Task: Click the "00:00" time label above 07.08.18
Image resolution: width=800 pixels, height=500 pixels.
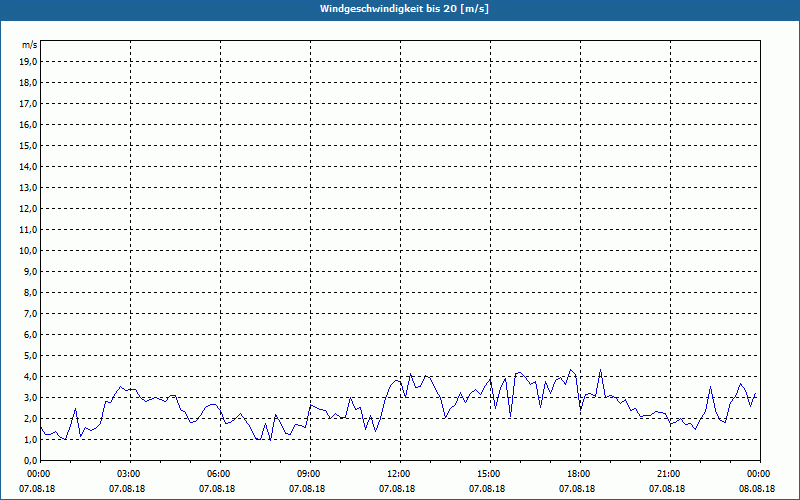Action: [x=38, y=474]
